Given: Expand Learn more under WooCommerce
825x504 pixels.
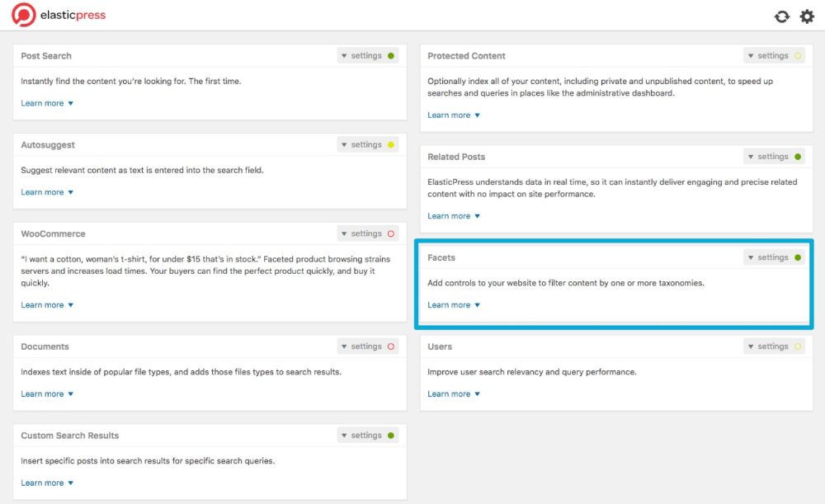Looking at the screenshot, I should [x=47, y=304].
